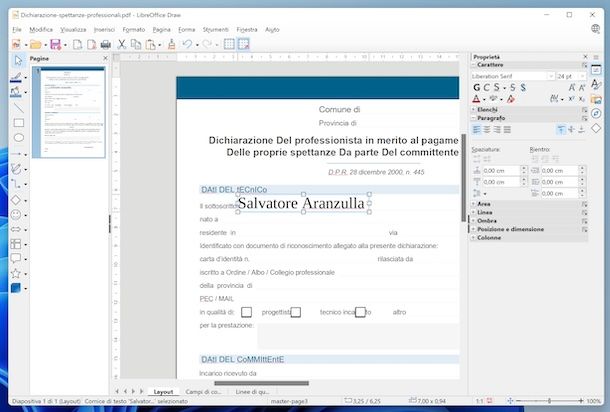Click the first Spaziatura 0,00 cm field
The height and width of the screenshot is (412, 610).
[501, 171]
